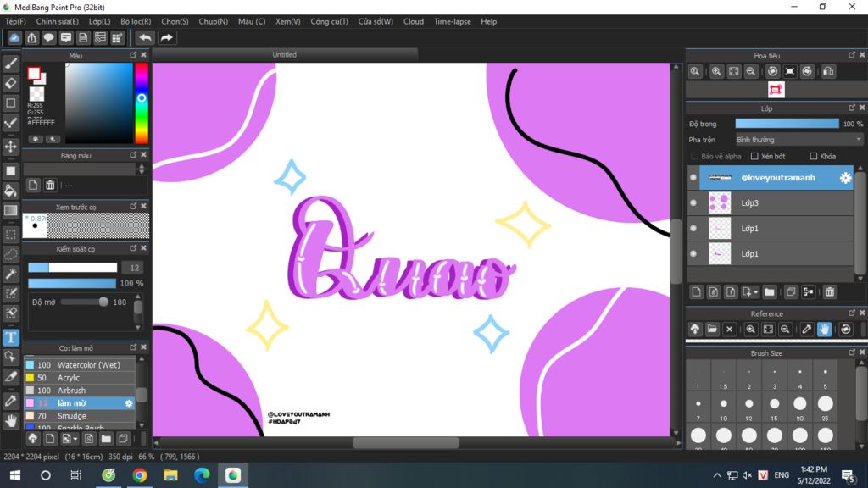Image resolution: width=868 pixels, height=488 pixels.
Task: Click the Navigator flip canvas icon
Action: pyautogui.click(x=828, y=71)
